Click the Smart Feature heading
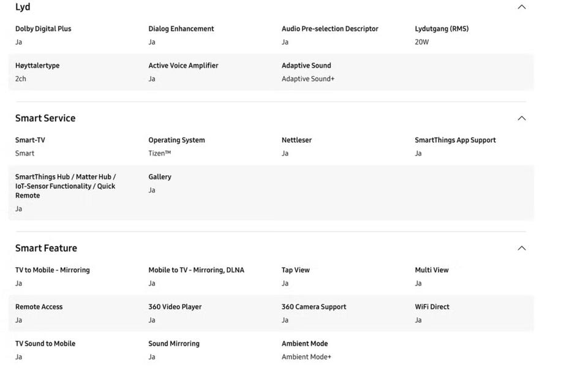Viewport: 588px width, 378px height. pos(46,248)
